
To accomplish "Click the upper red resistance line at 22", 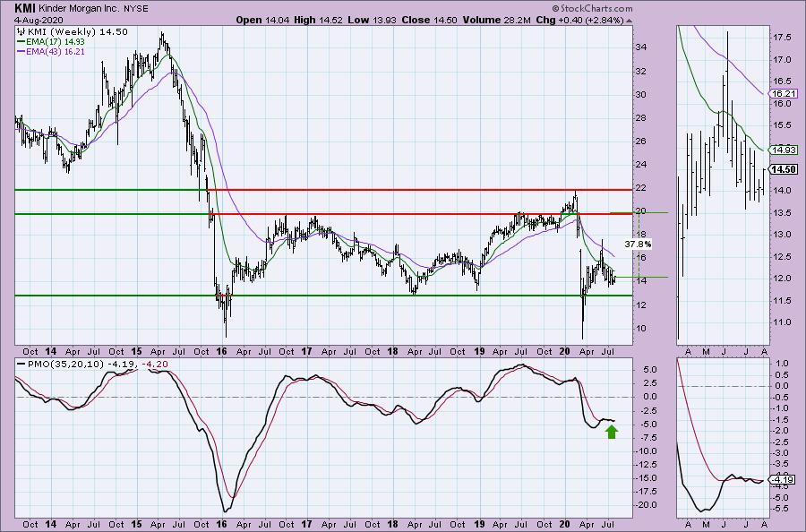I will click(x=419, y=190).
